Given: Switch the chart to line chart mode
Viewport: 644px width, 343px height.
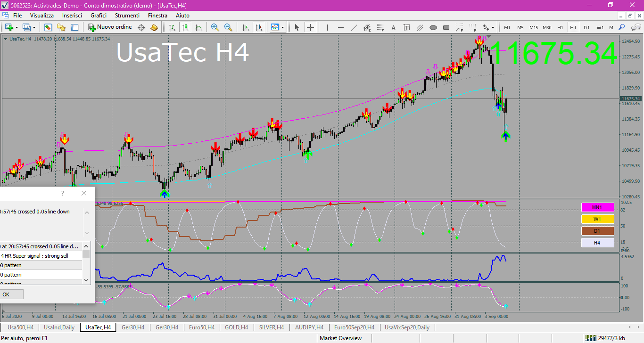Looking at the screenshot, I should click(198, 27).
